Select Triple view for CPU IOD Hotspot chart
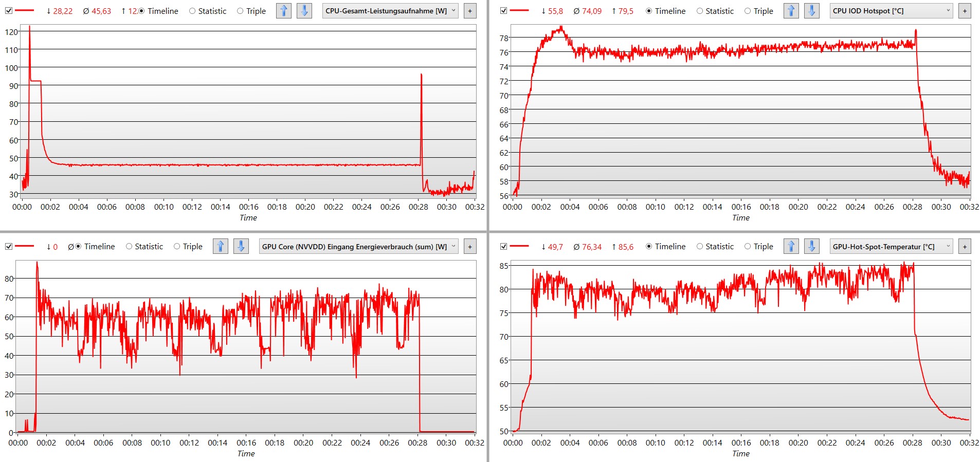The width and height of the screenshot is (980, 462). click(x=759, y=11)
